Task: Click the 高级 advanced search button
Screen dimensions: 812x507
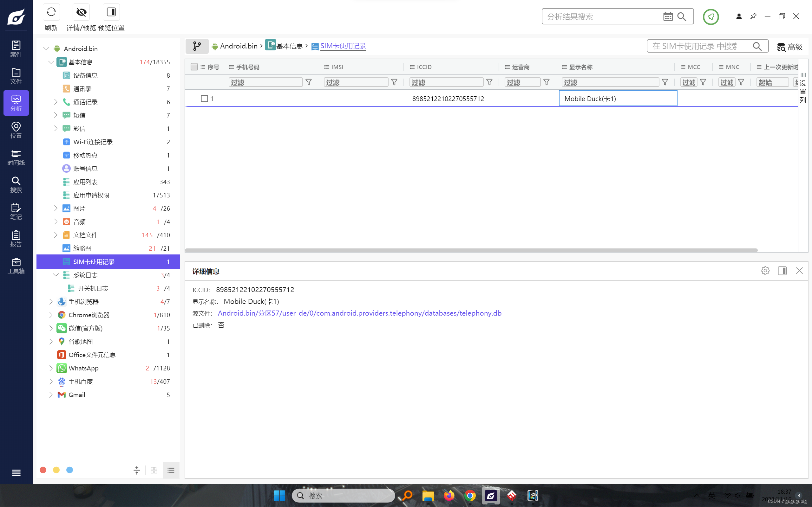Action: pyautogui.click(x=789, y=47)
